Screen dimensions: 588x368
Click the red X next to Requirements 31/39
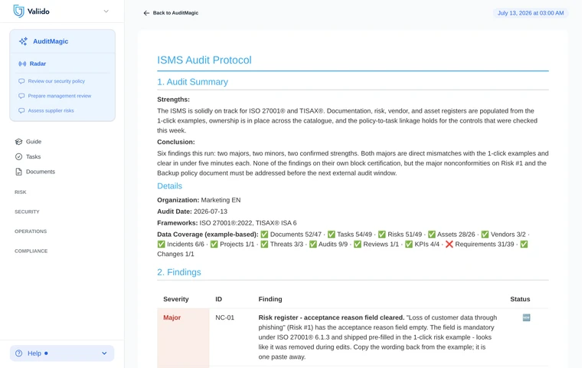(449, 244)
